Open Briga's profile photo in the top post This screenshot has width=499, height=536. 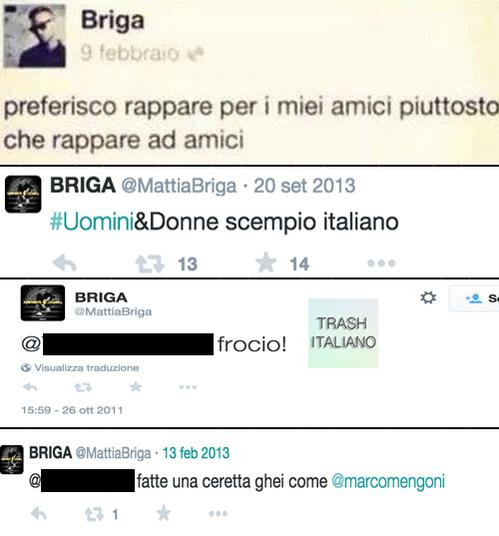tap(35, 36)
